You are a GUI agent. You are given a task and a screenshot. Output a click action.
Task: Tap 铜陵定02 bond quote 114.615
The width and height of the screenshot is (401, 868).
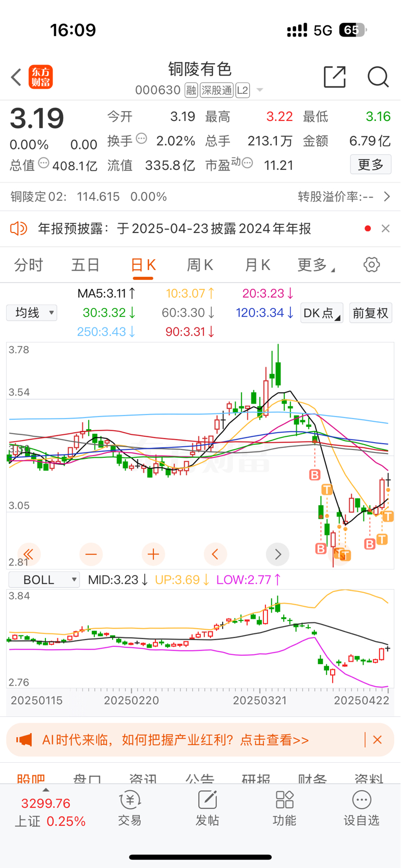(99, 197)
